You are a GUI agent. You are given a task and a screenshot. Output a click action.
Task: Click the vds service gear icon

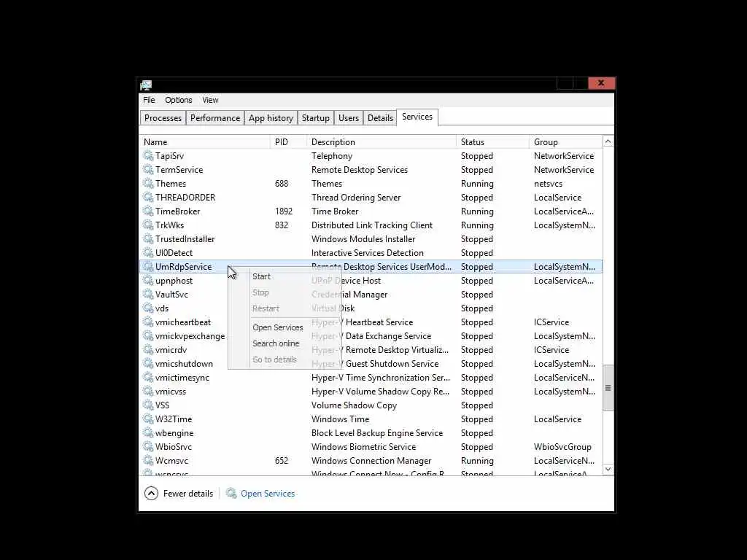pos(148,308)
